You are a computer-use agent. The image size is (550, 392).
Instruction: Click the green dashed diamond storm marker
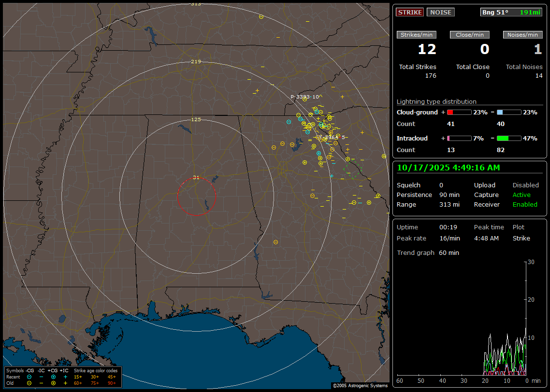click(352, 169)
